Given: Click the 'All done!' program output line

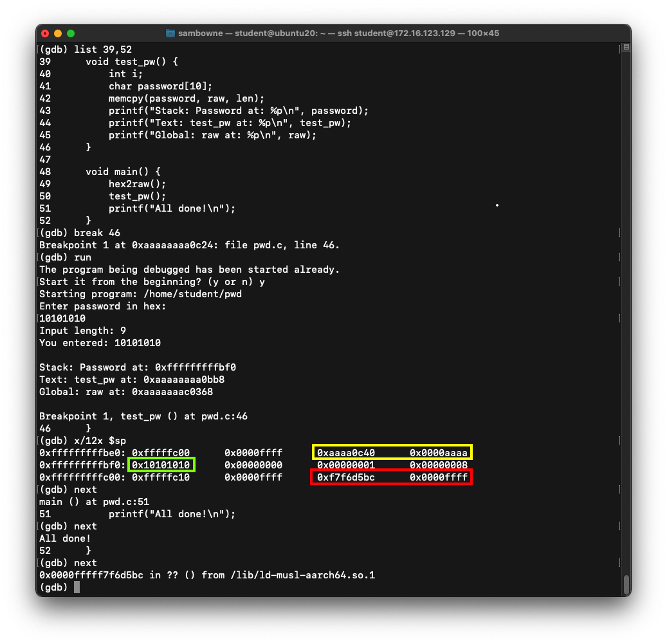Looking at the screenshot, I should click(x=65, y=539).
